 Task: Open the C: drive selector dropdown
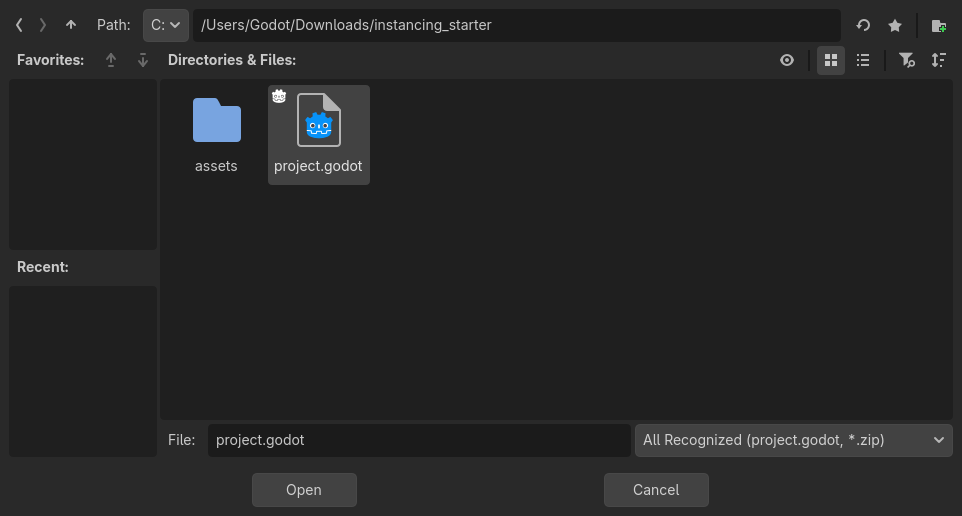tap(165, 25)
